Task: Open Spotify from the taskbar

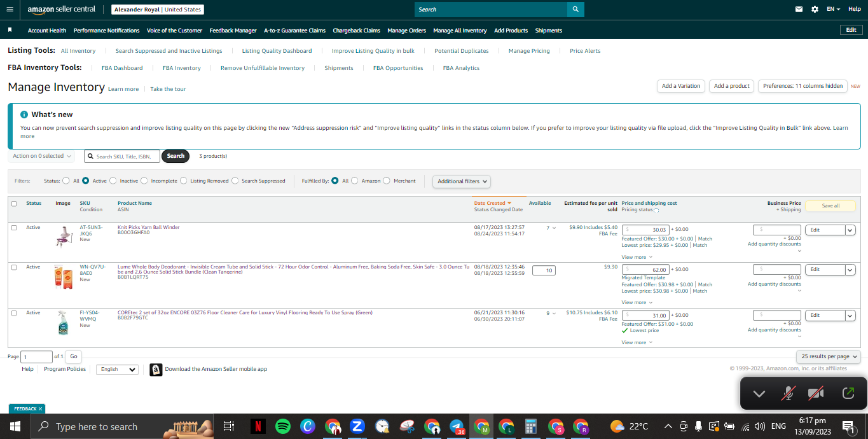Action: (283, 426)
